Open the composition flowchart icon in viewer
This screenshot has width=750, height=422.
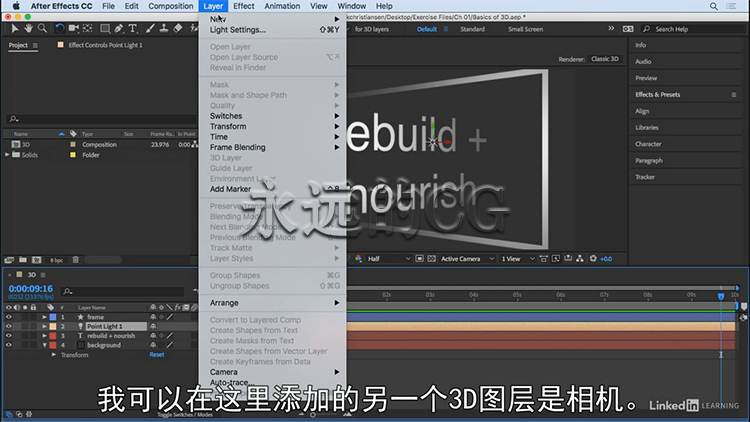point(580,258)
